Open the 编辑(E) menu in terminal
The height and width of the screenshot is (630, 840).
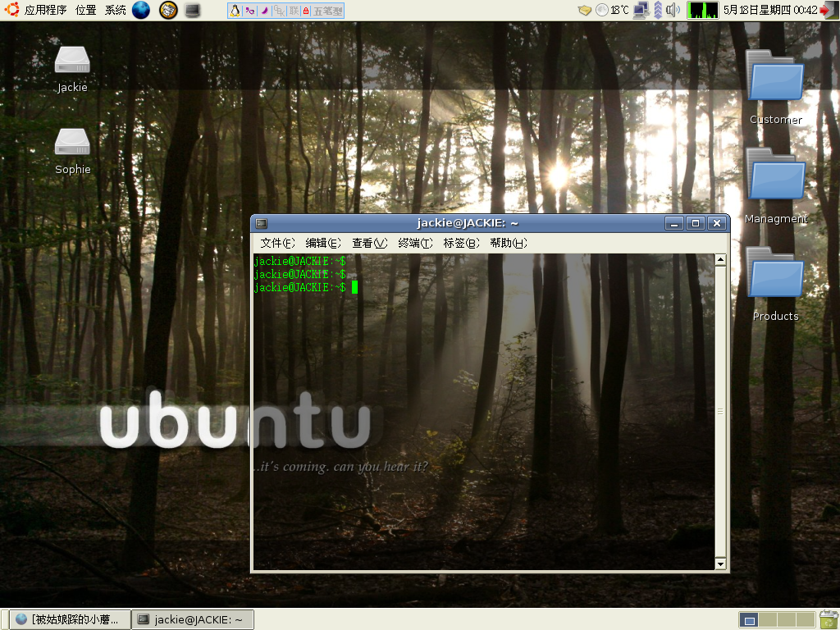point(323,243)
